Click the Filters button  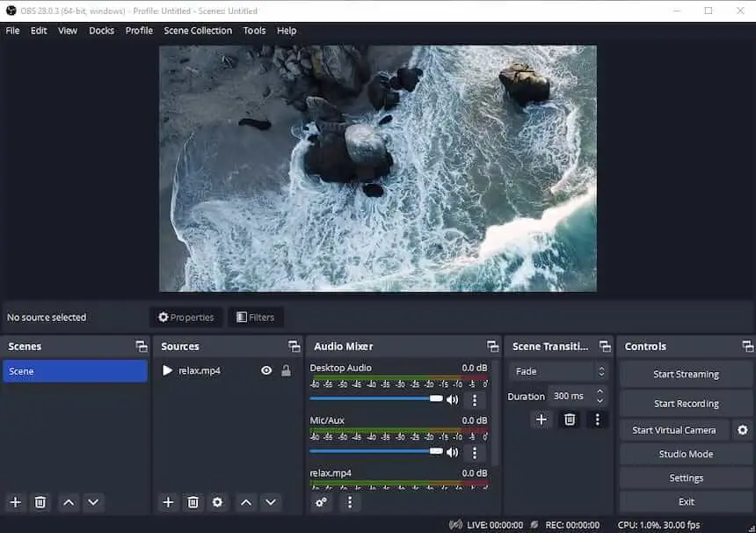coord(256,317)
